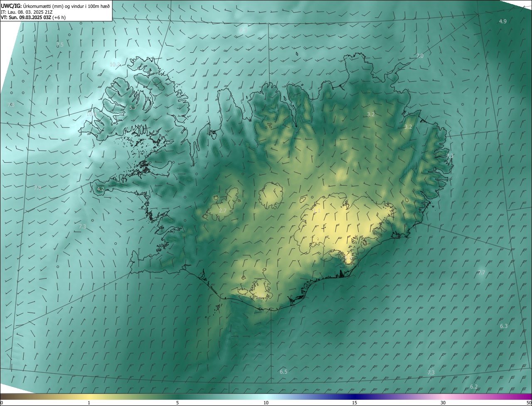This screenshot has height=406, width=532.
Task: Click the header title 'Úrkomumætti (mm) og vindur í 100m hæð'
Action: 66,5
